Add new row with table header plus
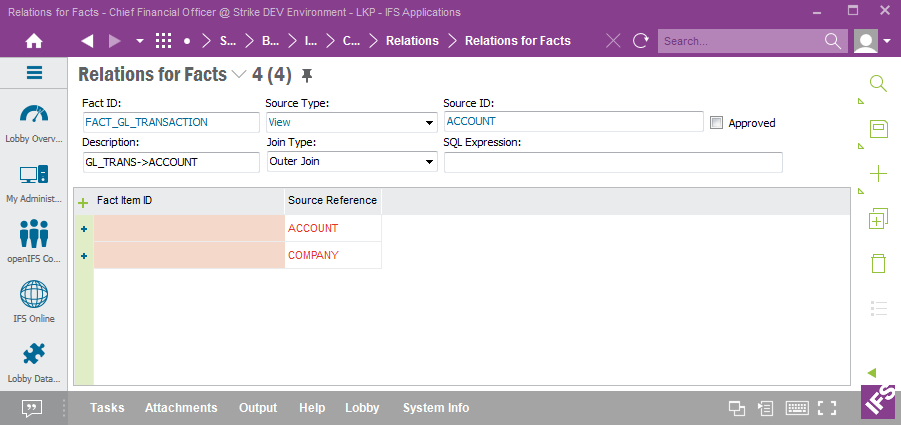This screenshot has width=901, height=425. (83, 202)
